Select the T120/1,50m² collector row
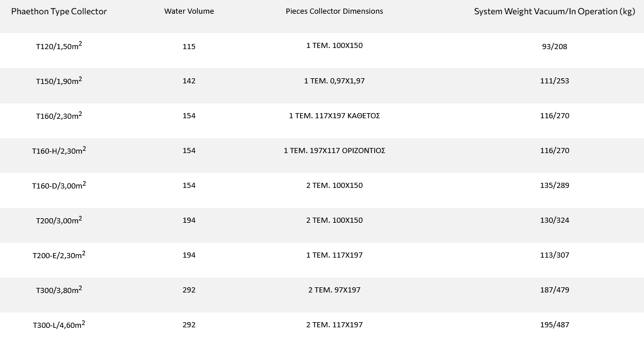 pos(59,46)
